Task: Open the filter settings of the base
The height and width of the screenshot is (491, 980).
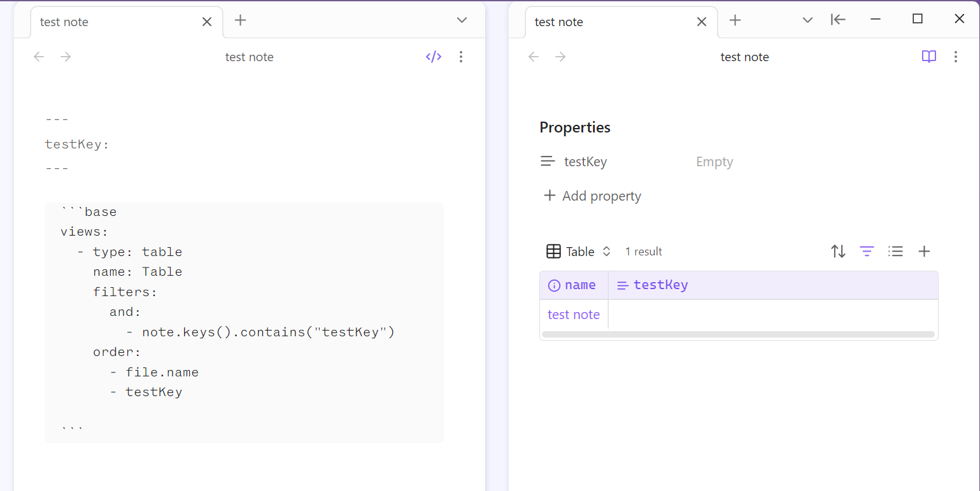Action: pyautogui.click(x=867, y=252)
